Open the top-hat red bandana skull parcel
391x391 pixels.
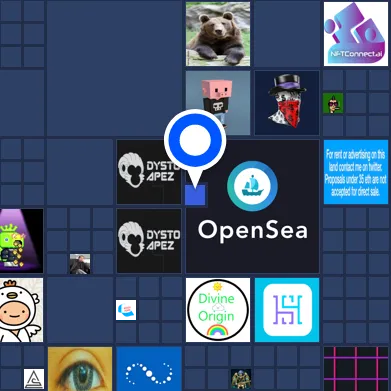pos(287,103)
